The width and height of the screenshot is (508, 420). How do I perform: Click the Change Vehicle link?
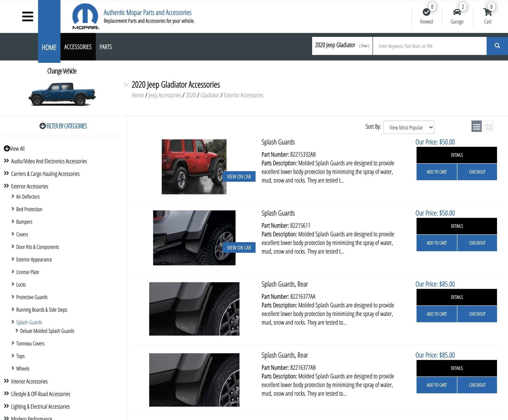tap(62, 71)
